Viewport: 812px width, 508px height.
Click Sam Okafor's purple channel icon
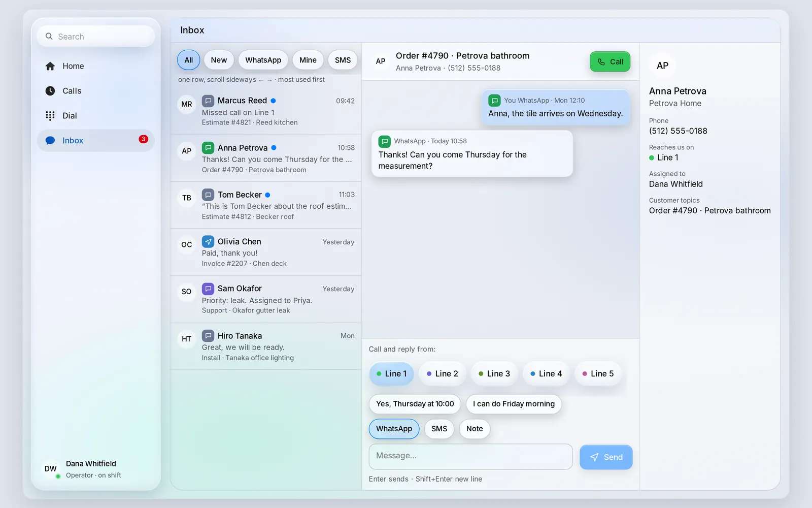pos(208,289)
